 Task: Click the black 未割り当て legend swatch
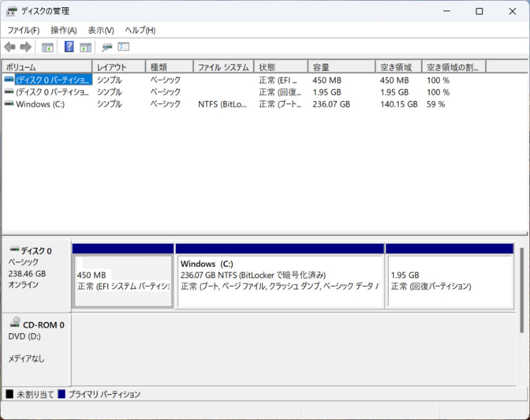point(9,394)
